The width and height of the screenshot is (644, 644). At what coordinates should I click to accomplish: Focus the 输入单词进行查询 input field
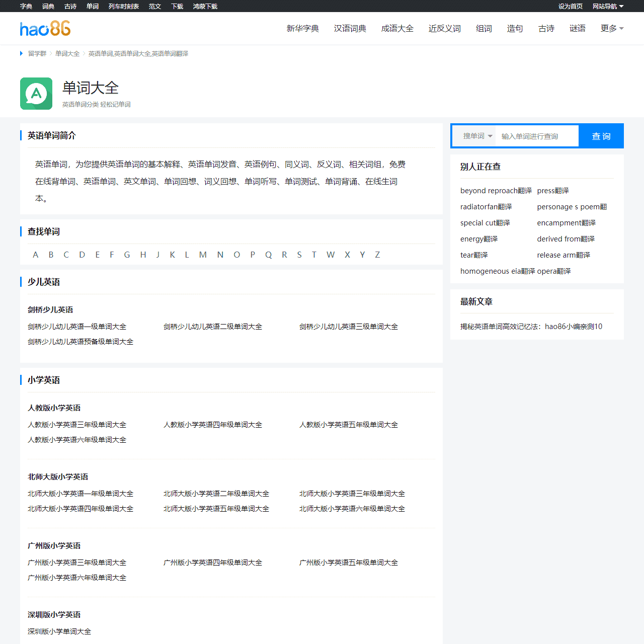536,136
